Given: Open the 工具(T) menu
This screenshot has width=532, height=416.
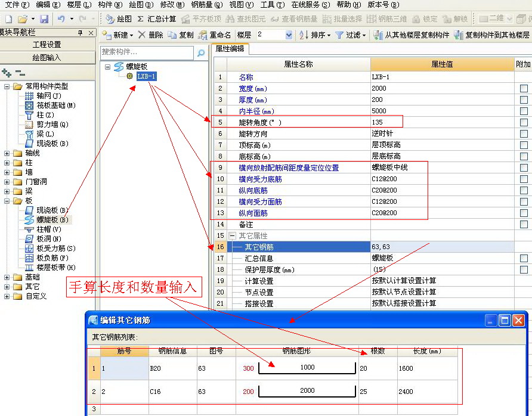Looking at the screenshot, I should click(x=272, y=5).
